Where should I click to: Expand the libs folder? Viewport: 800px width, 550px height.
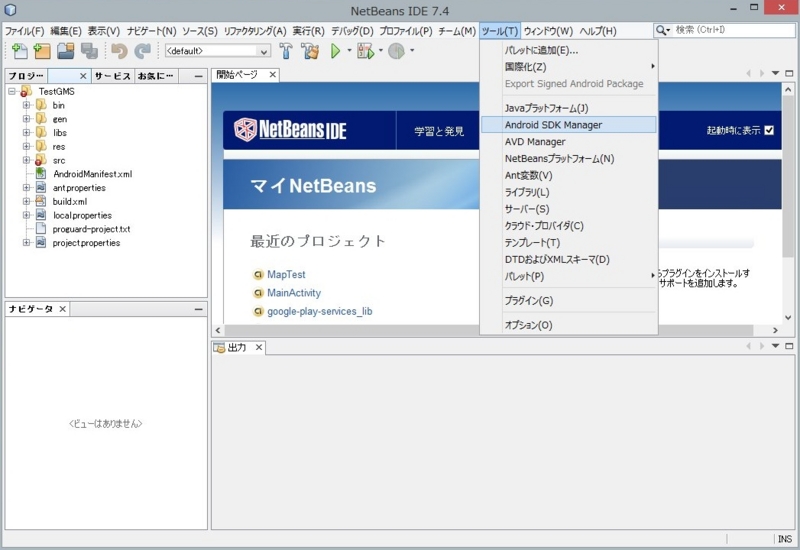pos(26,133)
